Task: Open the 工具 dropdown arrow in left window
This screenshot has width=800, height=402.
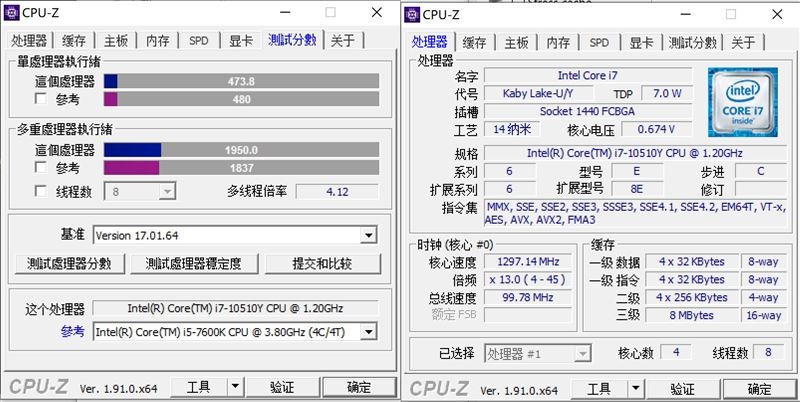Action: pyautogui.click(x=235, y=387)
